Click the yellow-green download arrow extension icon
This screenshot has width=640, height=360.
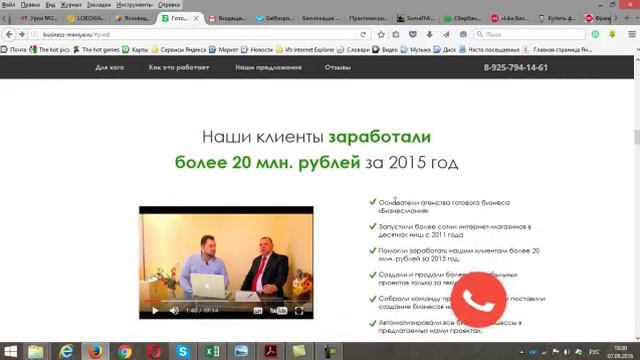point(612,35)
